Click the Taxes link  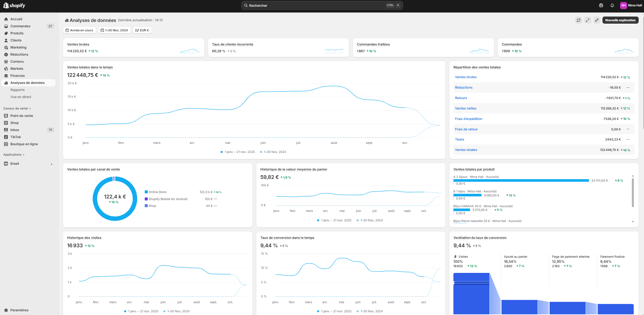[459, 139]
